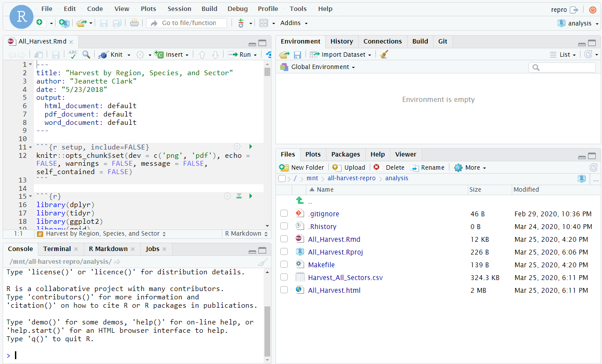Screen dimensions: 602x364
Task: Navigate to all-harvest-repro breadcrumb
Action: (x=352, y=178)
